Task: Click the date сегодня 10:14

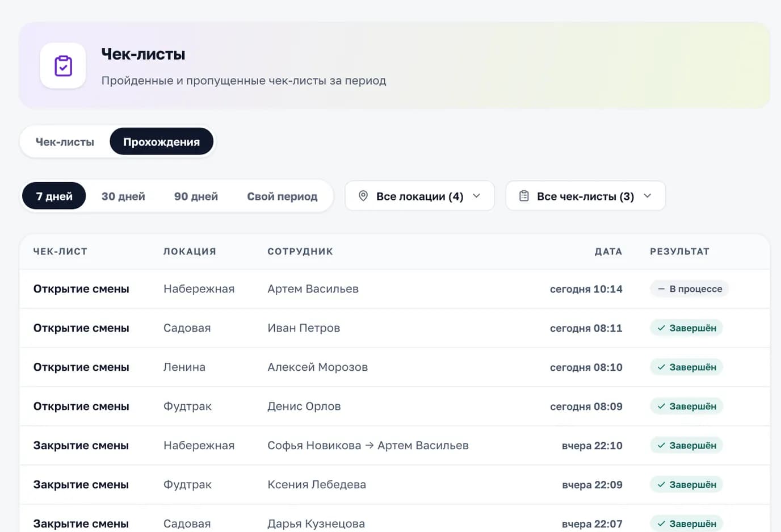Action: [x=586, y=289]
